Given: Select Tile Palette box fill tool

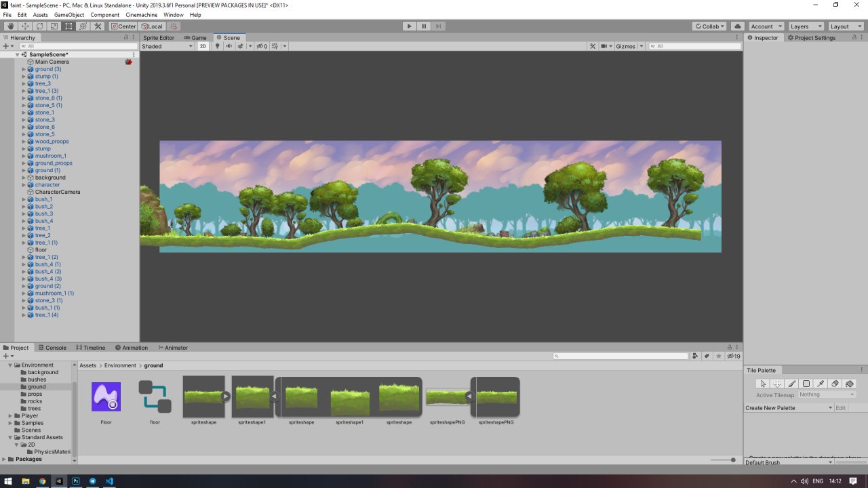Looking at the screenshot, I should pos(806,384).
